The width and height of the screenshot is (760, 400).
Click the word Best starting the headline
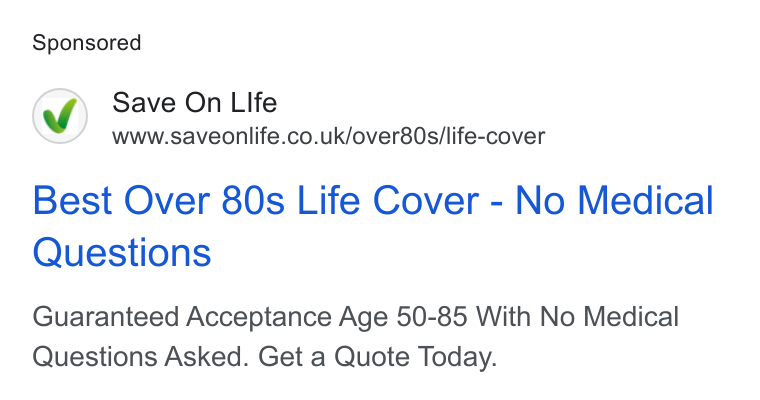pos(72,200)
